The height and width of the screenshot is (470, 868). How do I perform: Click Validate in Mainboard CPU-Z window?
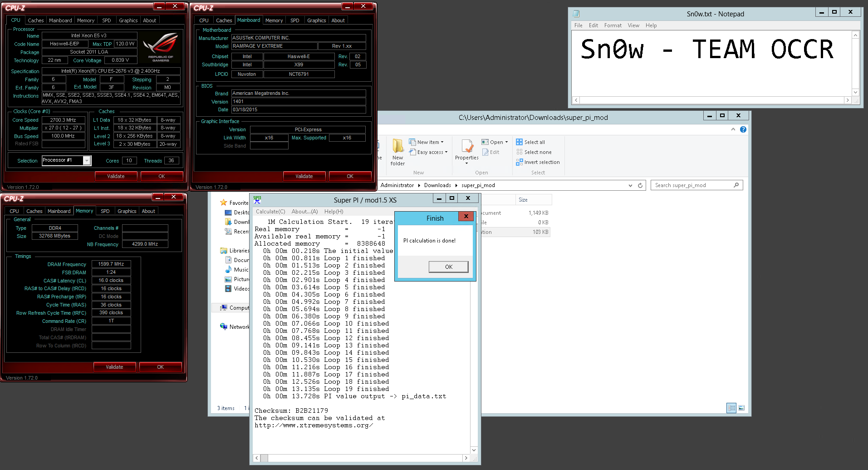point(304,176)
